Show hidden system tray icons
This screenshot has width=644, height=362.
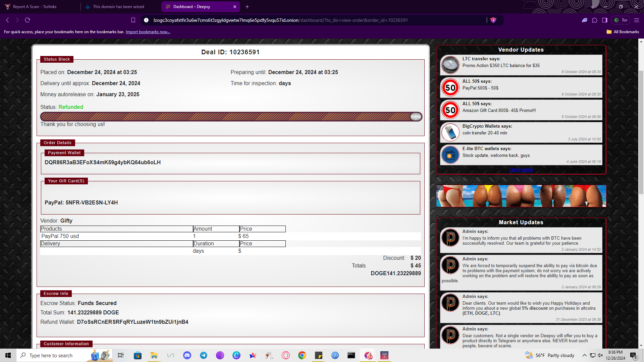(x=584, y=355)
